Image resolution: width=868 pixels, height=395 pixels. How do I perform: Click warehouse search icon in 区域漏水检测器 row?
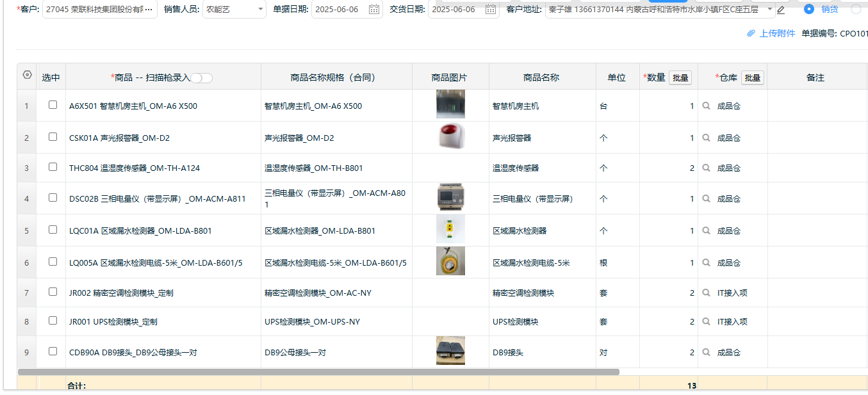click(707, 230)
